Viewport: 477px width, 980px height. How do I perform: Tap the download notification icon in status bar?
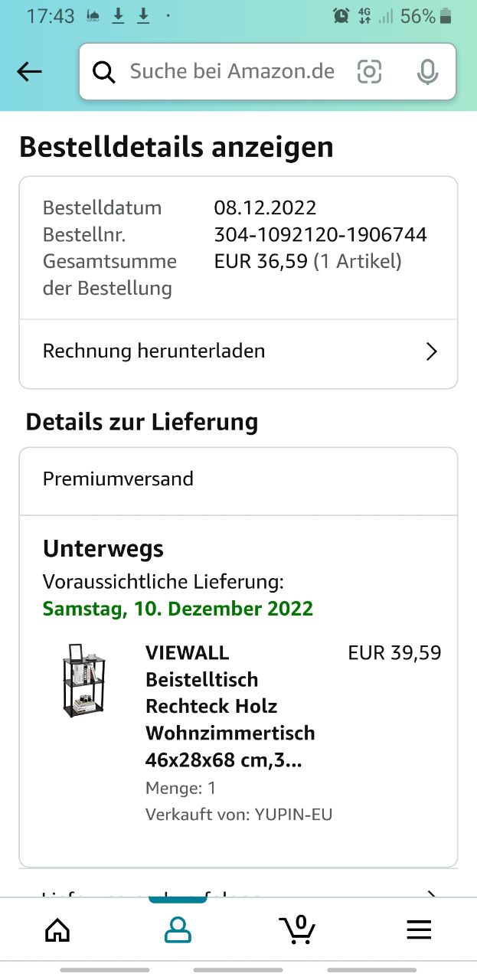(118, 16)
